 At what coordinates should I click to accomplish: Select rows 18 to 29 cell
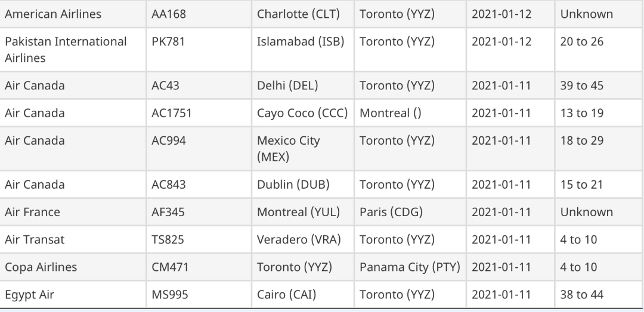pos(599,148)
